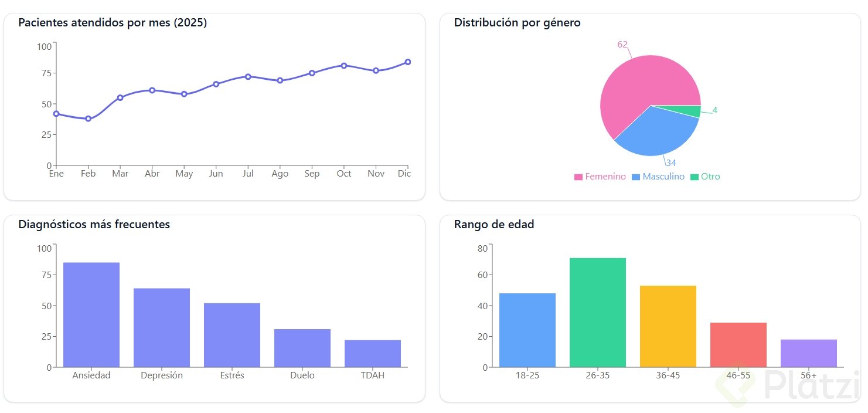Click the Jun data point on line chart
This screenshot has width=868, height=413.
pos(216,84)
